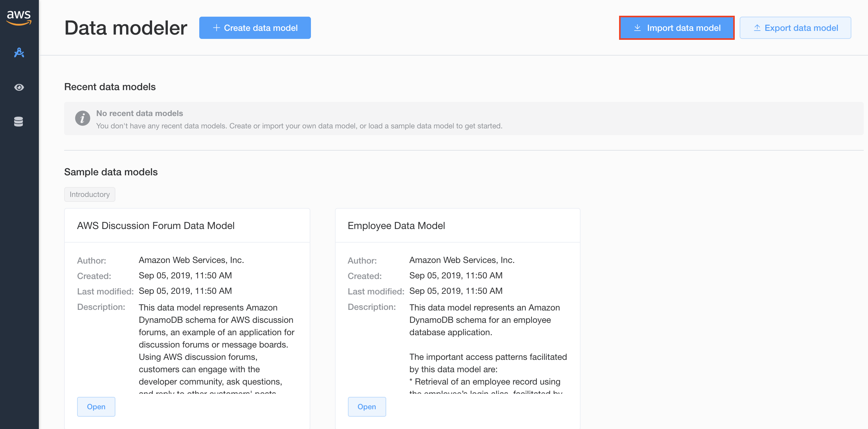Open the Data modeler sidebar icon
This screenshot has height=429, width=868.
19,52
